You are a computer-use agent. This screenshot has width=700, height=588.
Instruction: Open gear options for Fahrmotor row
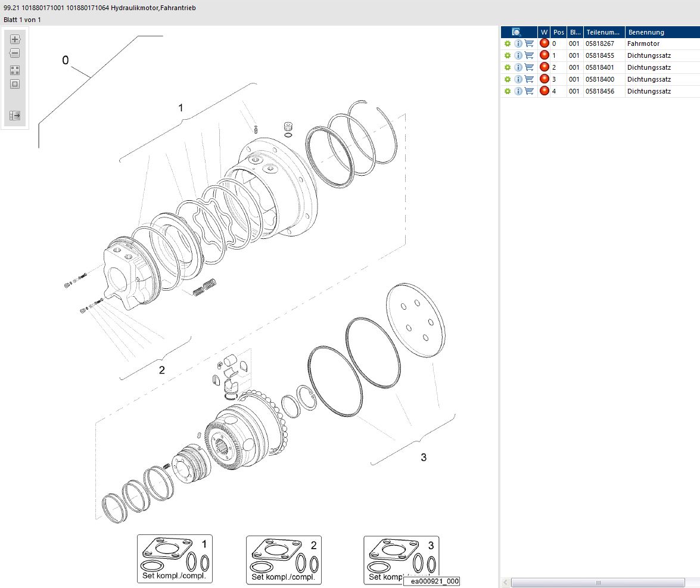[x=508, y=43]
